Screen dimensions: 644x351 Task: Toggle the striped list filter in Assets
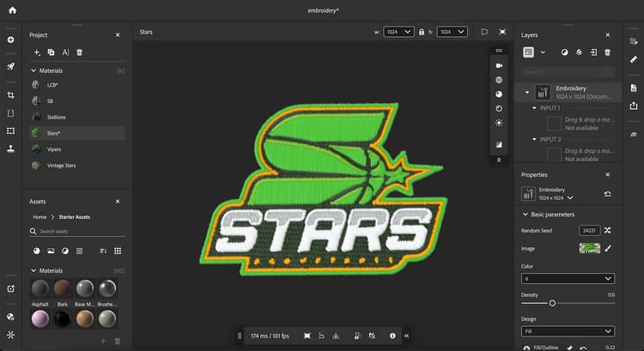(79, 251)
